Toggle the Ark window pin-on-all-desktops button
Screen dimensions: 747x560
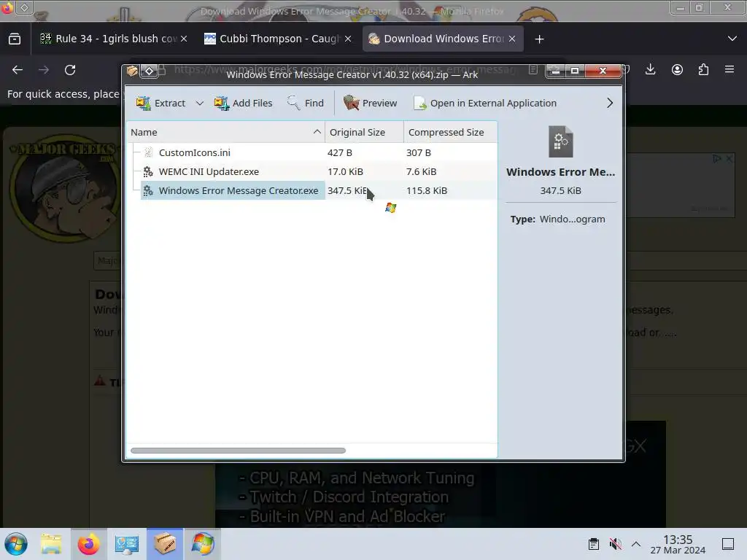tap(149, 71)
